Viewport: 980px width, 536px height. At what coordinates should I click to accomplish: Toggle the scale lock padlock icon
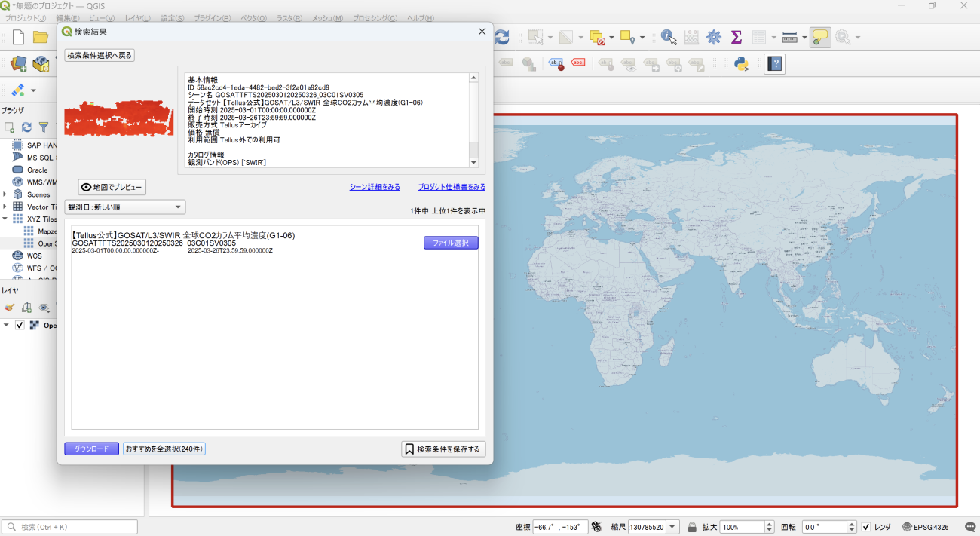pyautogui.click(x=692, y=527)
